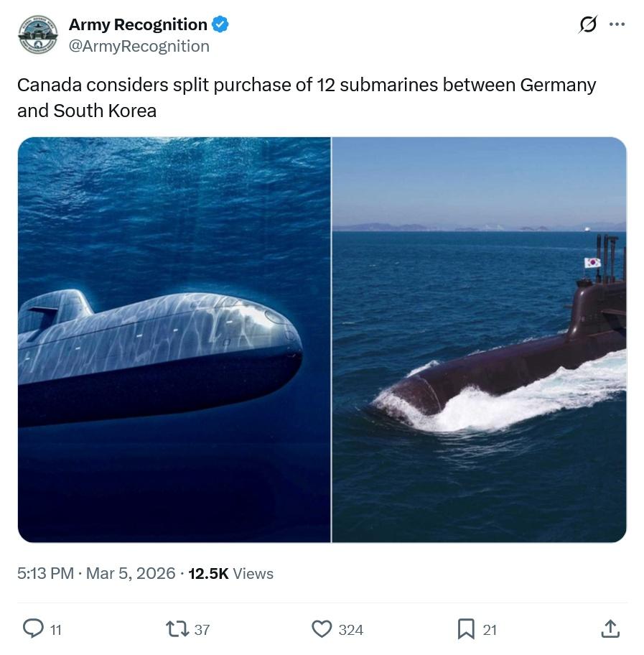View the underwater German submarine image
The height and width of the screenshot is (655, 644).
(174, 340)
